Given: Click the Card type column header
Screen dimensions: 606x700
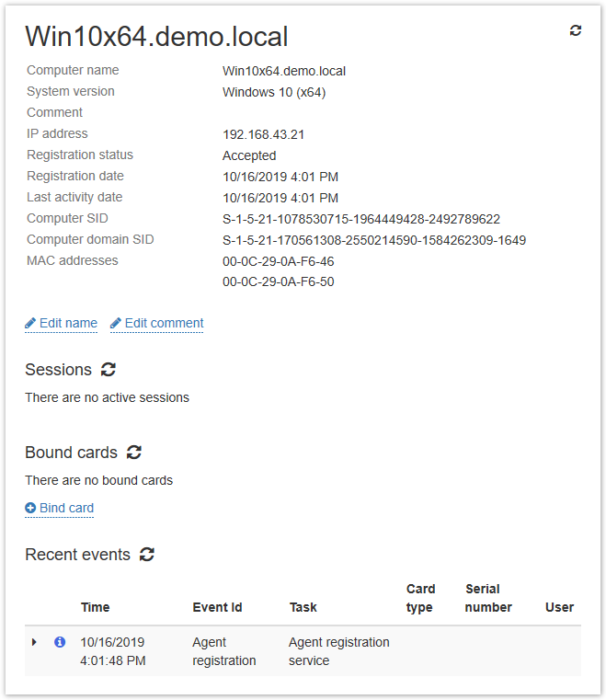Looking at the screenshot, I should coord(420,598).
